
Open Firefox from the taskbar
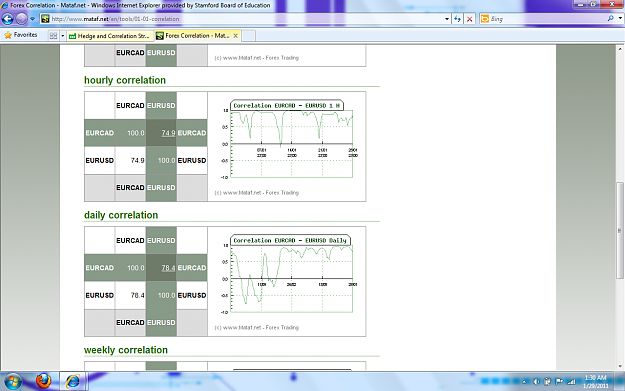tap(43, 381)
